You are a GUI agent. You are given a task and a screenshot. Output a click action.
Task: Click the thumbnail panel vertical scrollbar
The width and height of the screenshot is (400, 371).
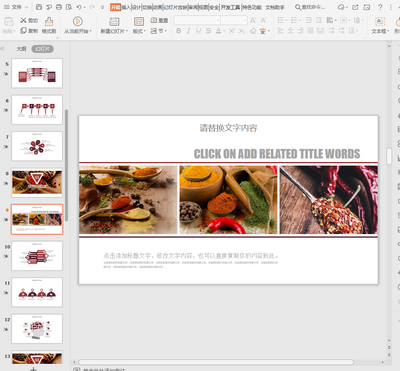tap(67, 165)
